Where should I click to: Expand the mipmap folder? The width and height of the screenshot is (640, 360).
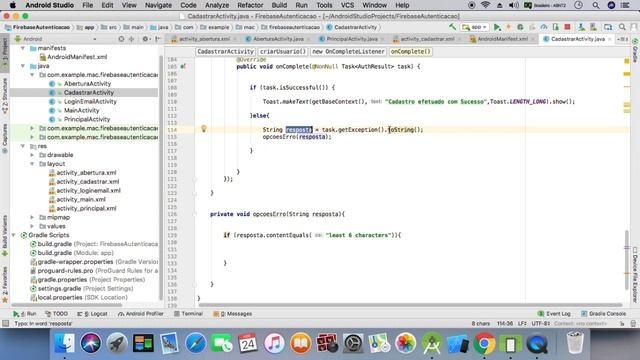(x=32, y=217)
